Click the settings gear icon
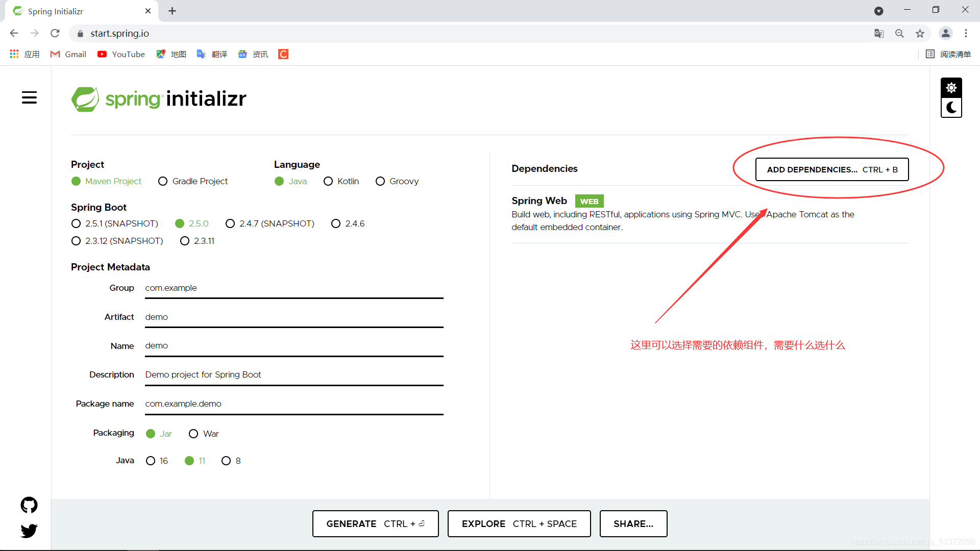This screenshot has height=551, width=980. point(951,88)
